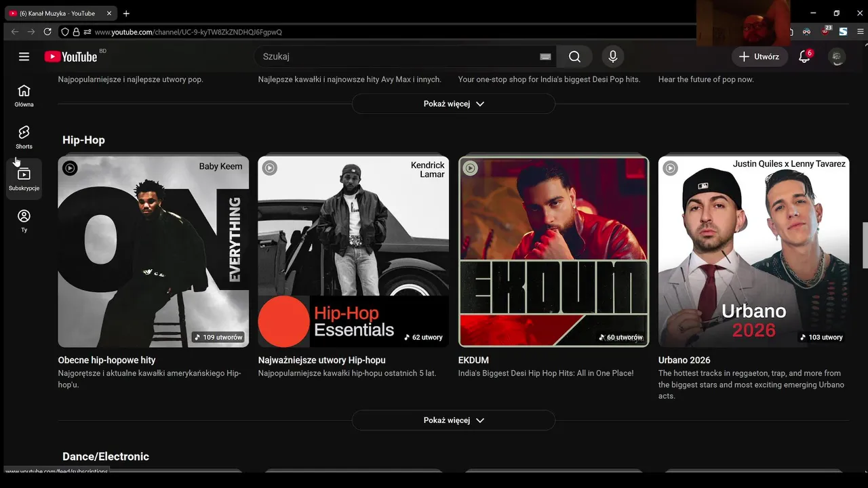Click the padlock site info icon
This screenshot has height=488, width=868.
coord(76,32)
